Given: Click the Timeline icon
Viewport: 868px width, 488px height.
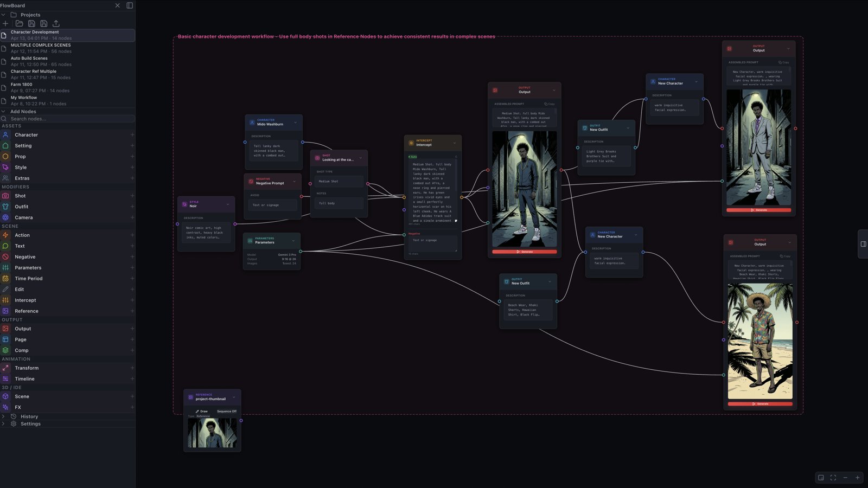Looking at the screenshot, I should click(5, 378).
